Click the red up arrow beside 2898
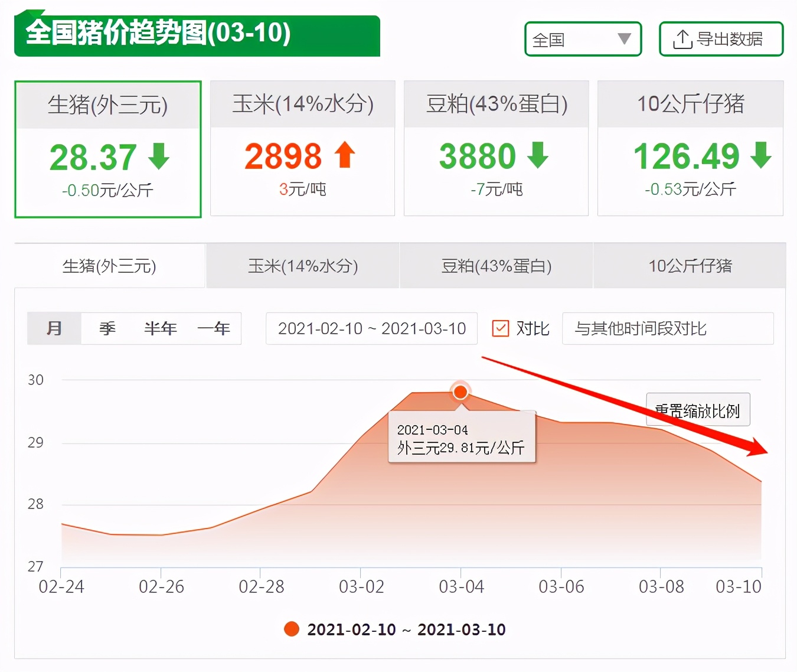Viewport: 797px width, 672px height. pyautogui.click(x=345, y=155)
